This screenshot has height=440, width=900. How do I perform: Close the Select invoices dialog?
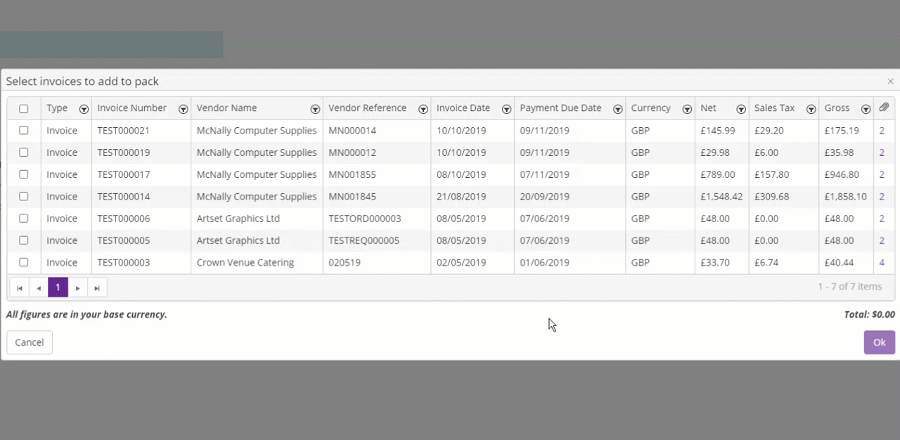(890, 81)
